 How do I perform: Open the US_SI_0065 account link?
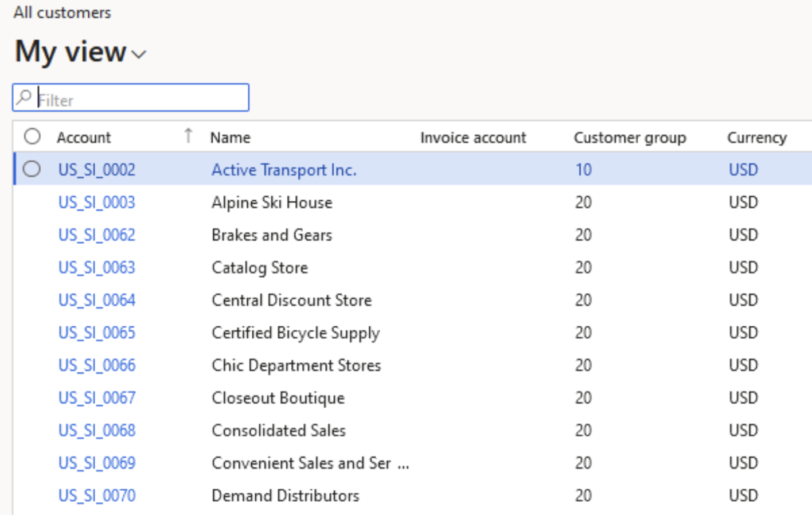[97, 333]
